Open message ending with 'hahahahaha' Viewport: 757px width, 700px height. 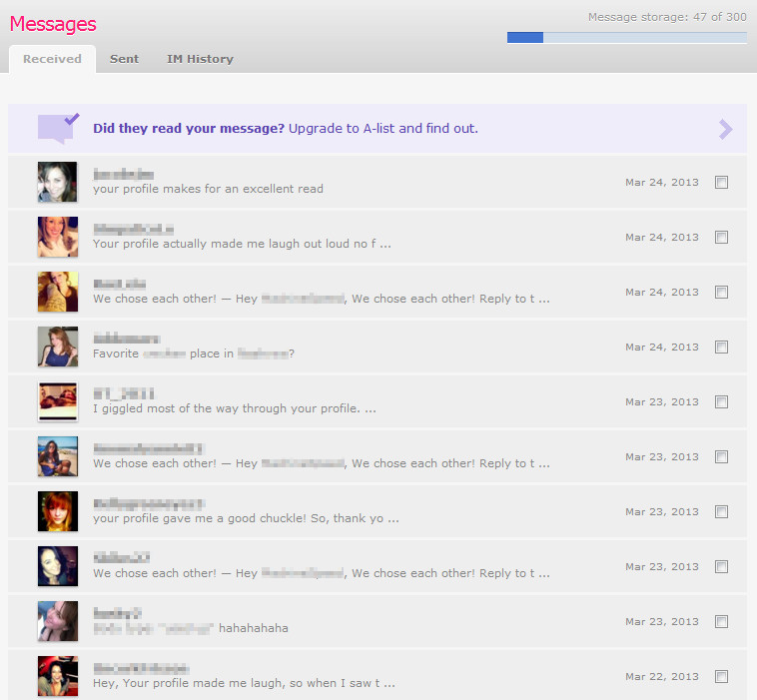[x=191, y=628]
